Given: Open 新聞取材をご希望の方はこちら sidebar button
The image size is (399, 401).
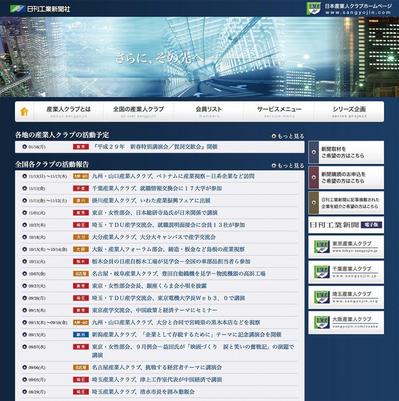Looking at the screenshot, I should (346, 152).
